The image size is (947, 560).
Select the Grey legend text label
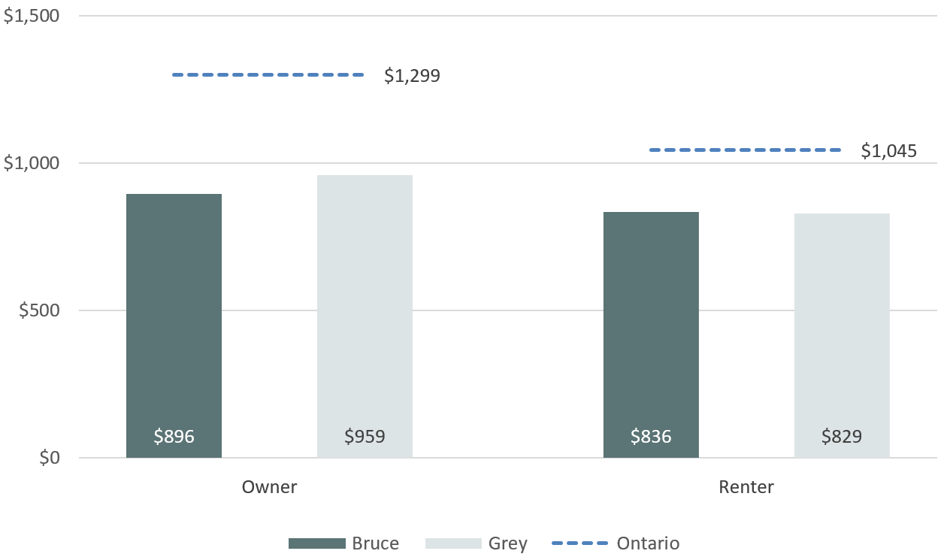[508, 543]
